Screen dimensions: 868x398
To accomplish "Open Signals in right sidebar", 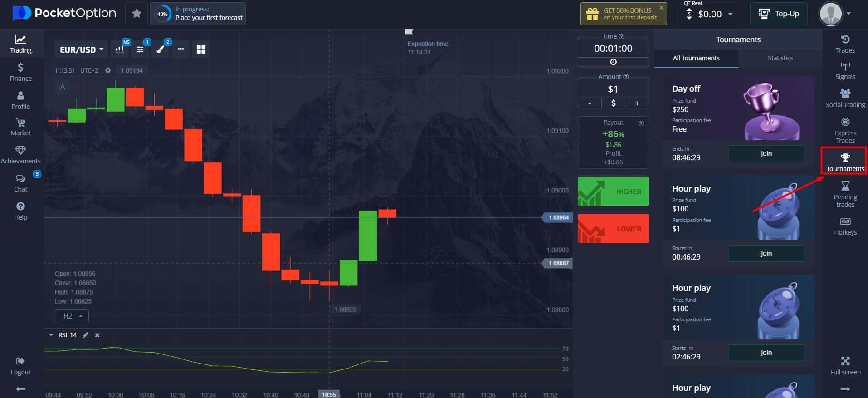I will tap(845, 71).
